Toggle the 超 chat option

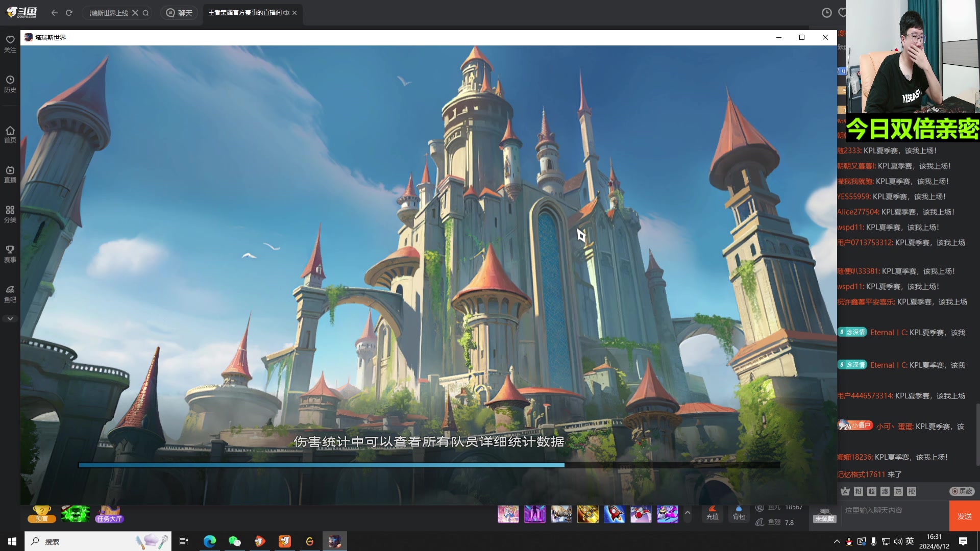click(872, 491)
